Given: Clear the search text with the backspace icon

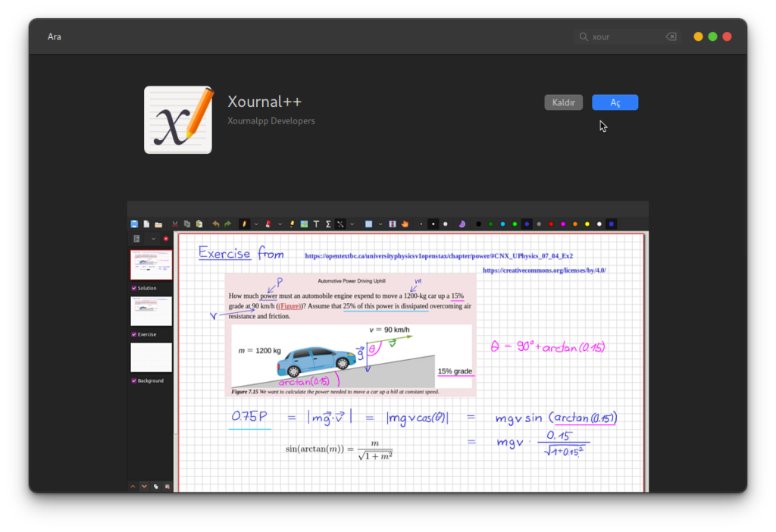Looking at the screenshot, I should 671,36.
